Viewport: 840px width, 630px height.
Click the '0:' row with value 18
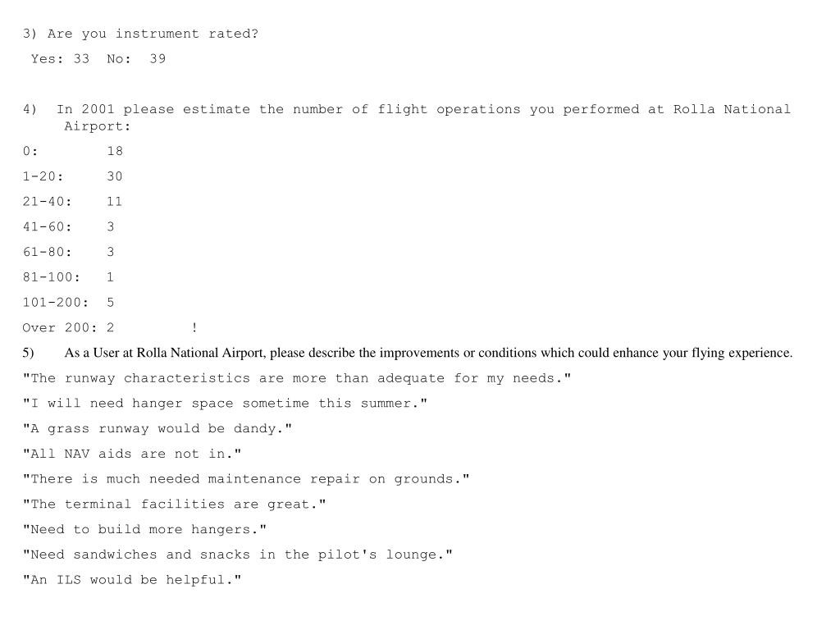pyautogui.click(x=73, y=151)
